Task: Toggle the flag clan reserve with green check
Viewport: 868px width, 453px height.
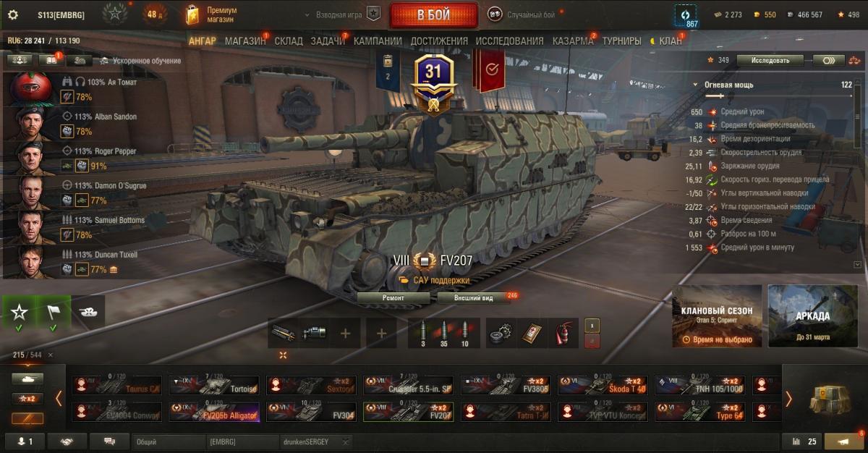Action: [54, 313]
